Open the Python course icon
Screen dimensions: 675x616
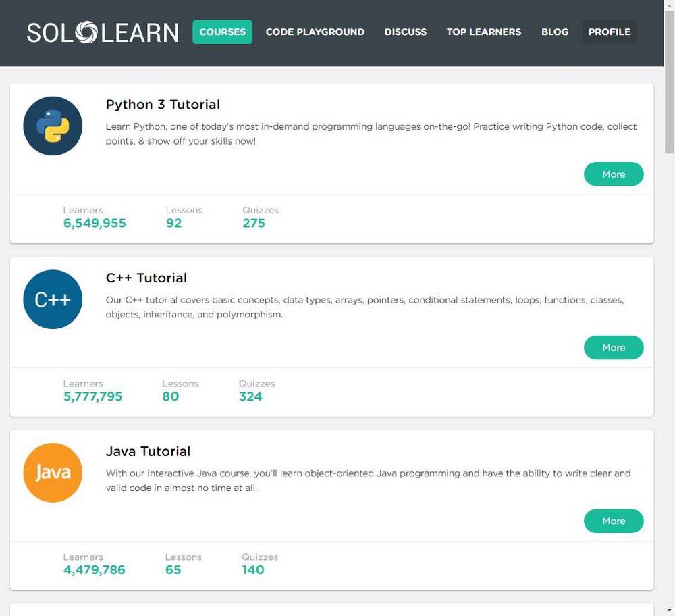[53, 126]
